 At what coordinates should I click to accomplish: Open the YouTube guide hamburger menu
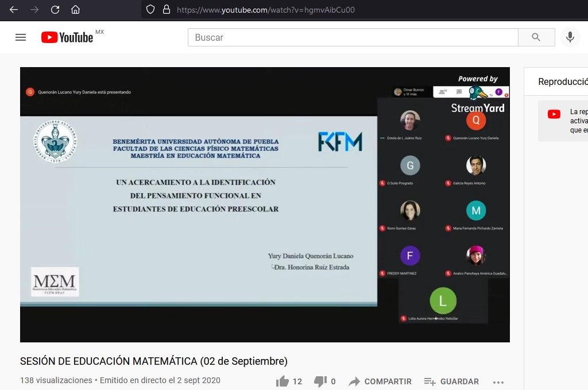pos(21,37)
